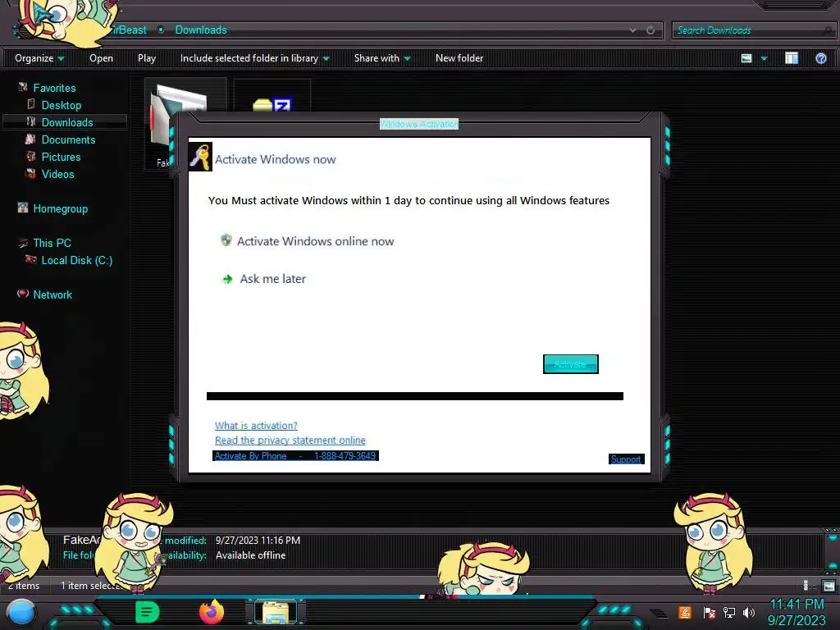Change view using the view icon button

point(746,58)
